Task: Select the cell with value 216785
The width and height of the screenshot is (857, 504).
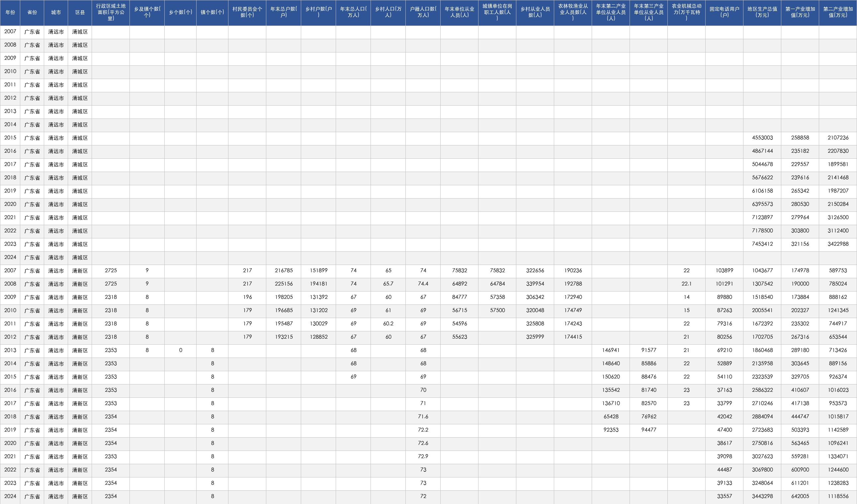Action: pos(284,271)
